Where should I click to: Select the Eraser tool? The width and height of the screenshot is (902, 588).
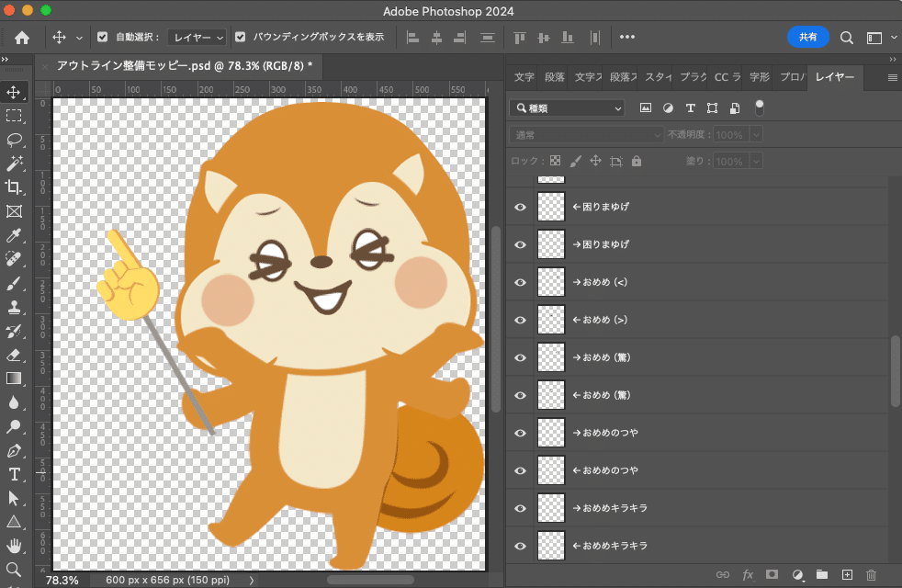pyautogui.click(x=14, y=355)
